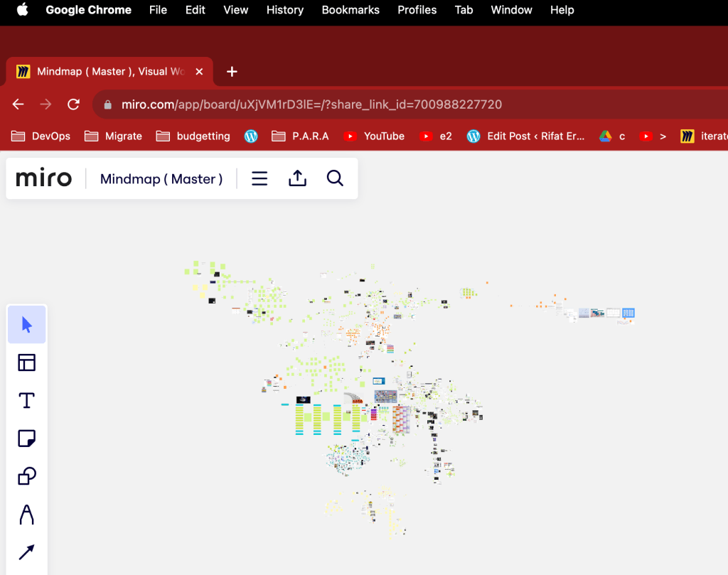Open the DevOps bookmark folder

(41, 136)
